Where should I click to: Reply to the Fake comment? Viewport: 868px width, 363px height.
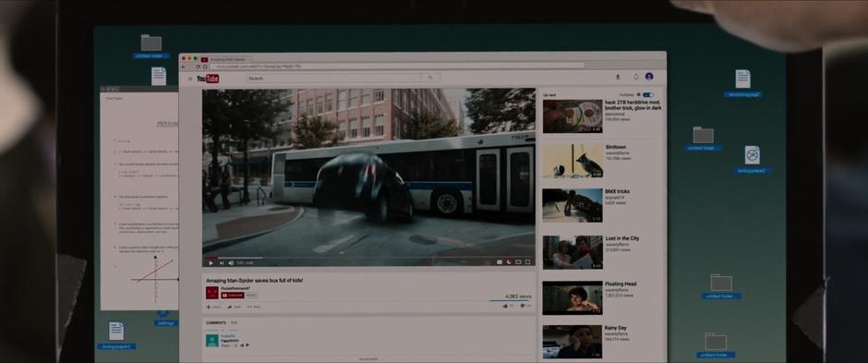coord(225,345)
